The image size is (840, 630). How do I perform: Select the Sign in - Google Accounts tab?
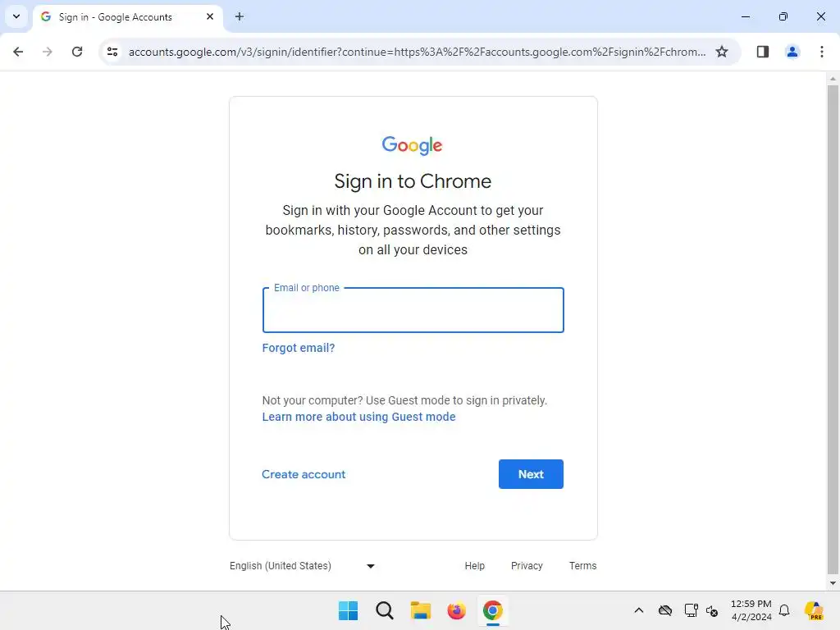point(127,17)
